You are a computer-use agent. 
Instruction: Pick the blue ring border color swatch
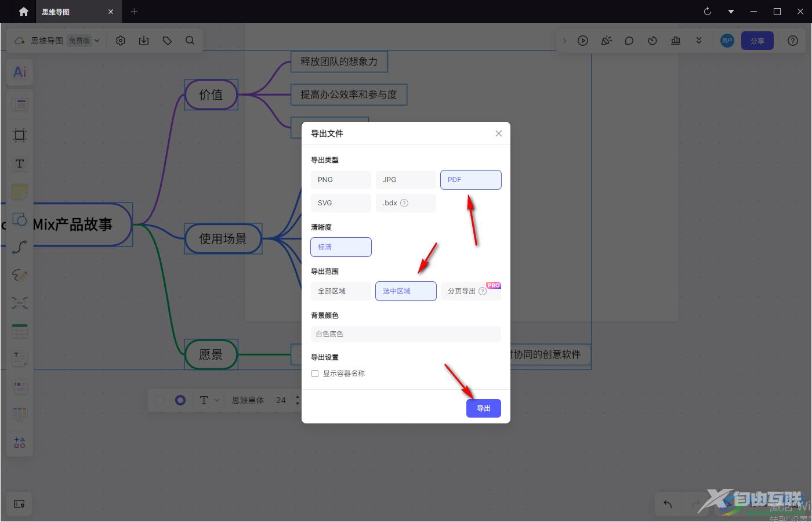(180, 400)
